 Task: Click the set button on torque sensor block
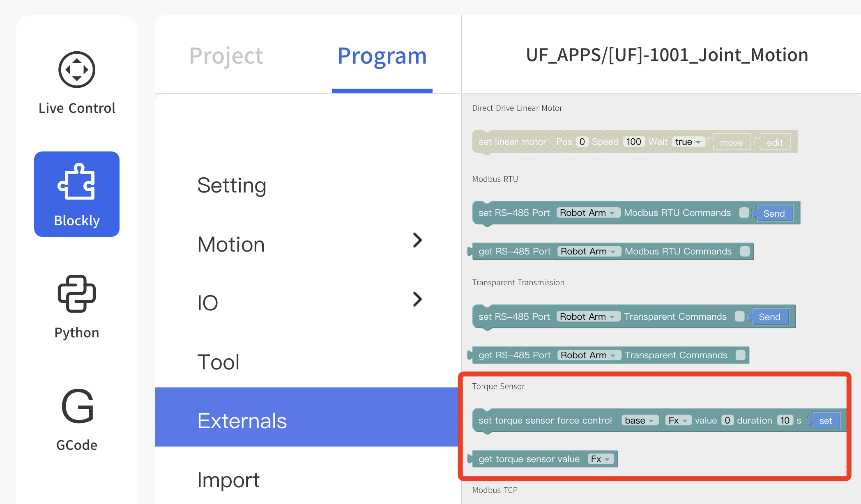[825, 421]
